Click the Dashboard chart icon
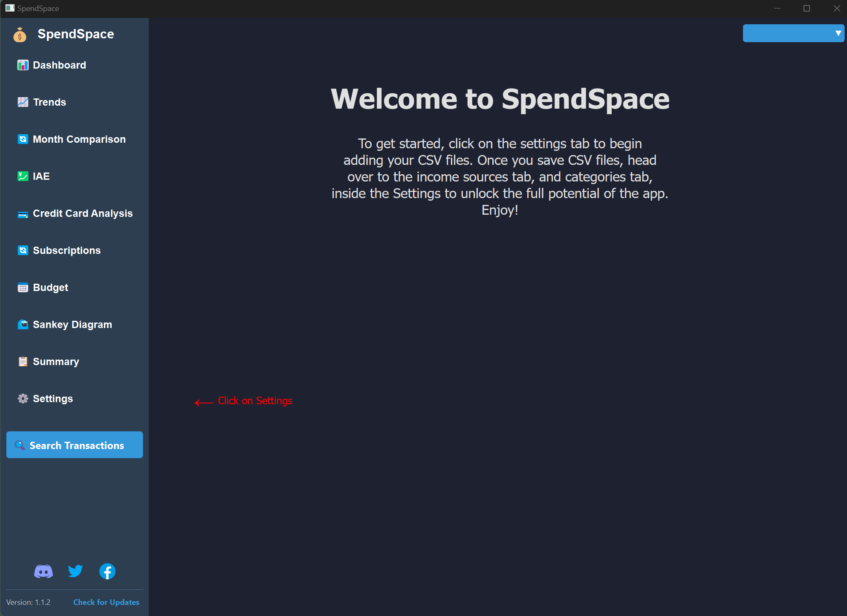Image resolution: width=847 pixels, height=616 pixels. 23,65
